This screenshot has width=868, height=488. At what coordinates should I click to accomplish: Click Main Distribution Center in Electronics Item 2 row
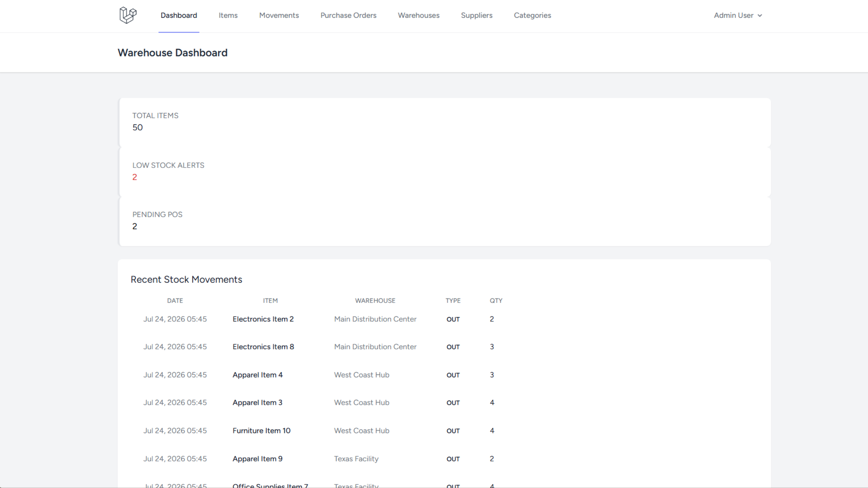pos(375,319)
